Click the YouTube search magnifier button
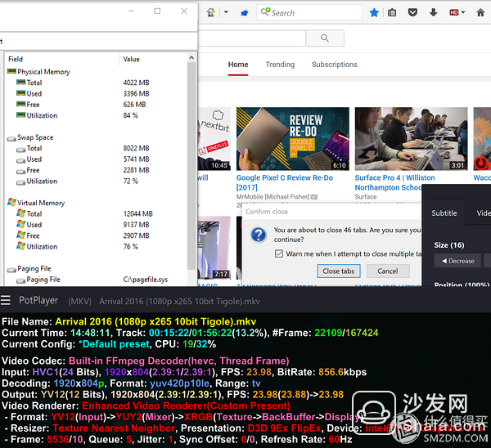 [326, 39]
